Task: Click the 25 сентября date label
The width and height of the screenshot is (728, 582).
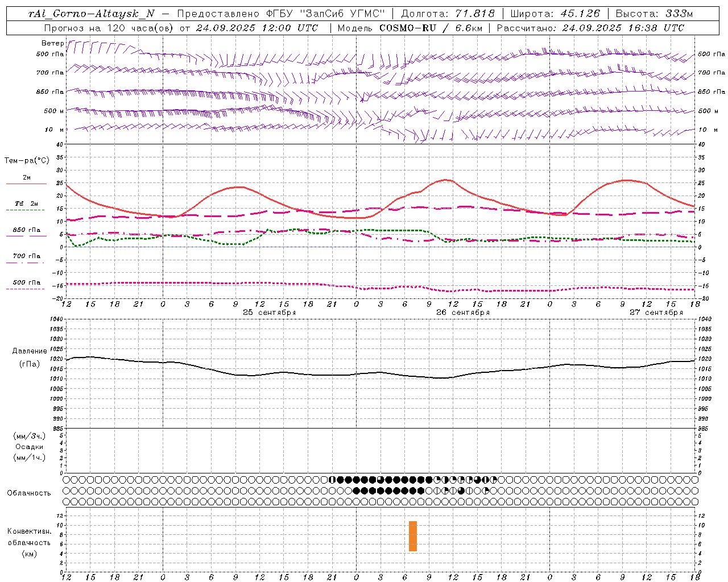Action: (x=269, y=313)
